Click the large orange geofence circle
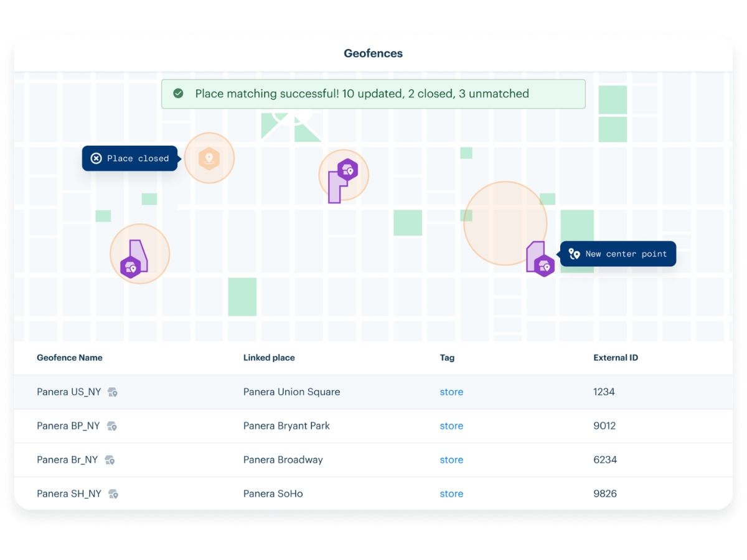747x560 pixels. (505, 223)
